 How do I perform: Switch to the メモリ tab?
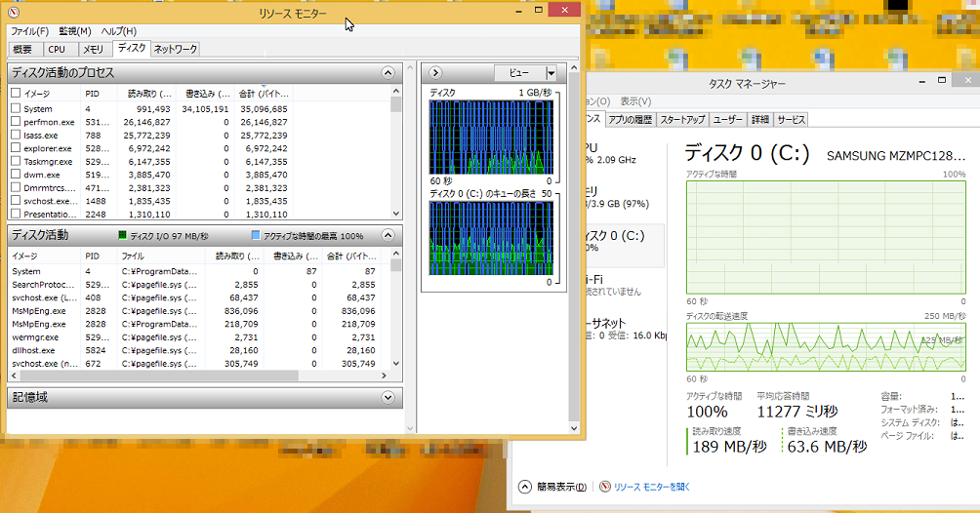point(94,49)
